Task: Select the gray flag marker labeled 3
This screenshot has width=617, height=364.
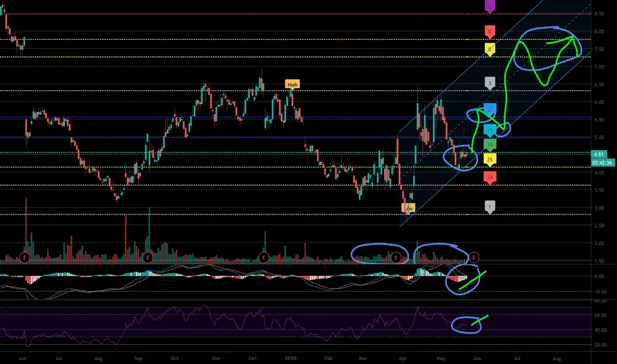Action: [x=489, y=83]
